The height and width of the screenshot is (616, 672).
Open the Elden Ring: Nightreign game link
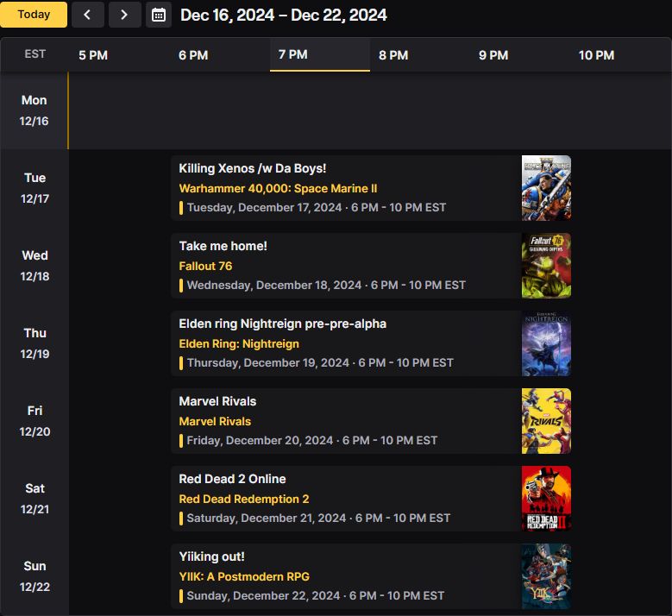click(x=239, y=343)
